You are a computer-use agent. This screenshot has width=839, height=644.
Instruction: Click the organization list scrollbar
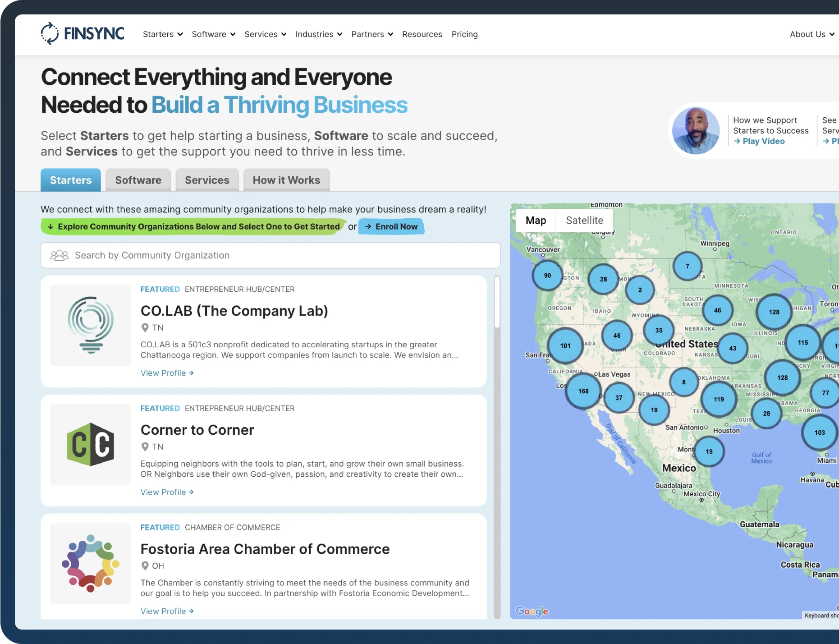point(497,303)
